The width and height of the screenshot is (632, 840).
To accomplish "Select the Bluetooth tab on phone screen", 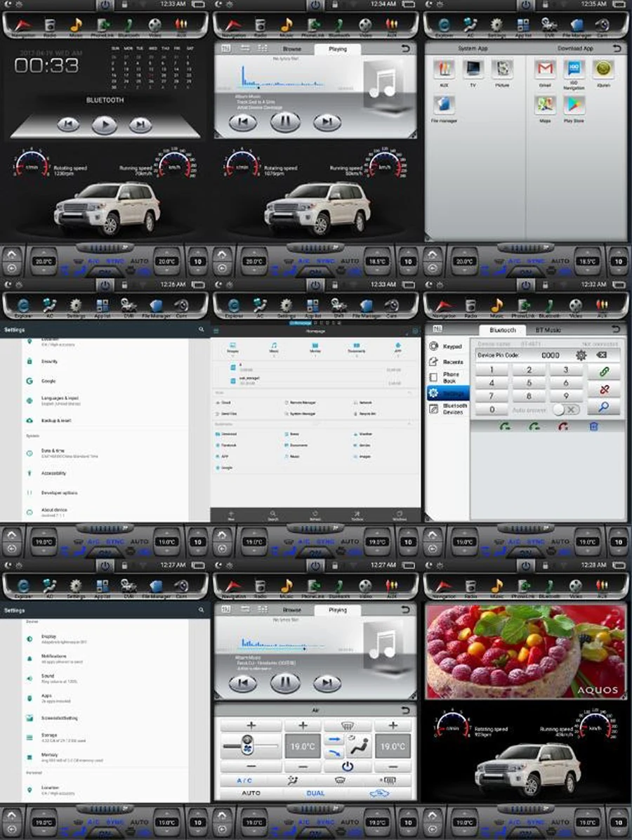I will click(x=502, y=330).
